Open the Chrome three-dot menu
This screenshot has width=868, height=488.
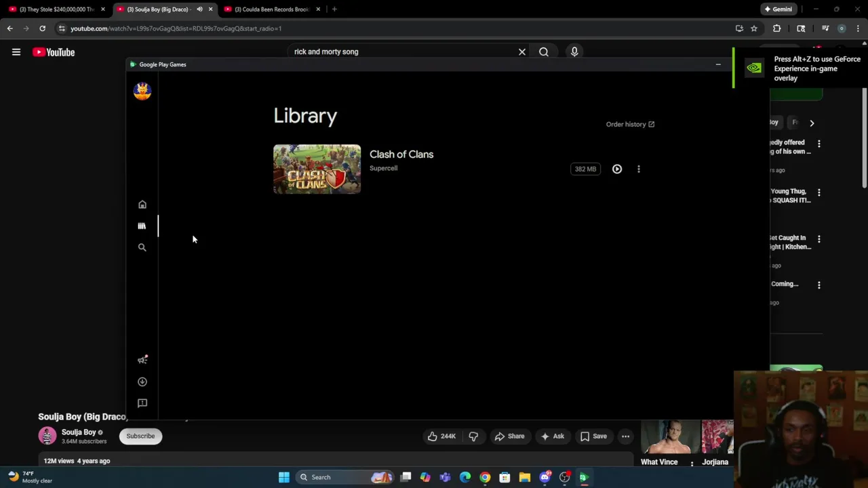[858, 28]
